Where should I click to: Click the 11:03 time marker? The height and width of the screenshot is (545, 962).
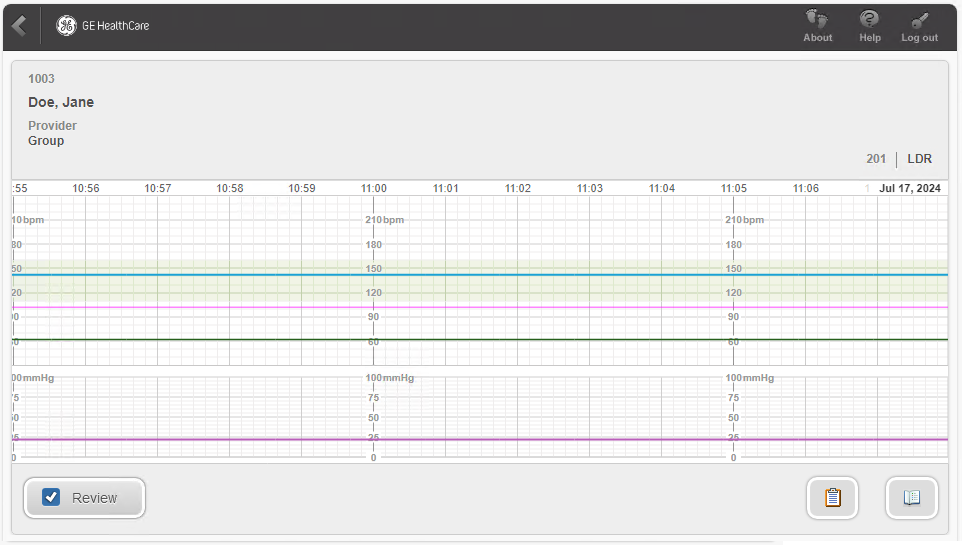[590, 188]
